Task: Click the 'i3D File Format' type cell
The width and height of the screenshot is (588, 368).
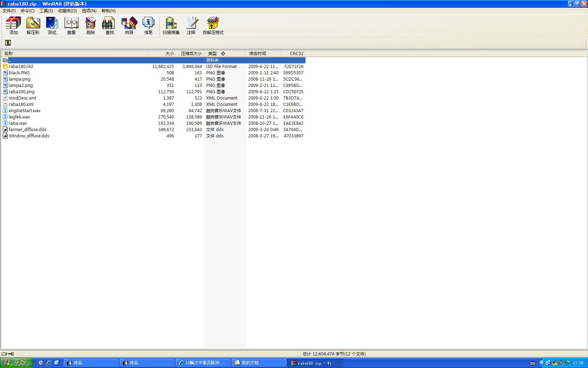Action: tap(221, 67)
